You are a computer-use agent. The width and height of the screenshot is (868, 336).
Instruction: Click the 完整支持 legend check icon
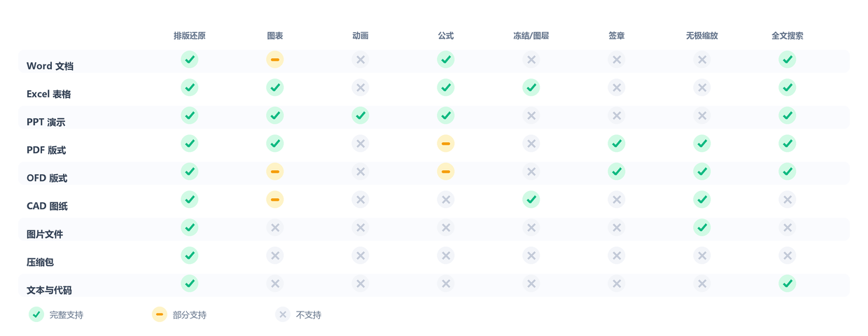click(x=36, y=314)
